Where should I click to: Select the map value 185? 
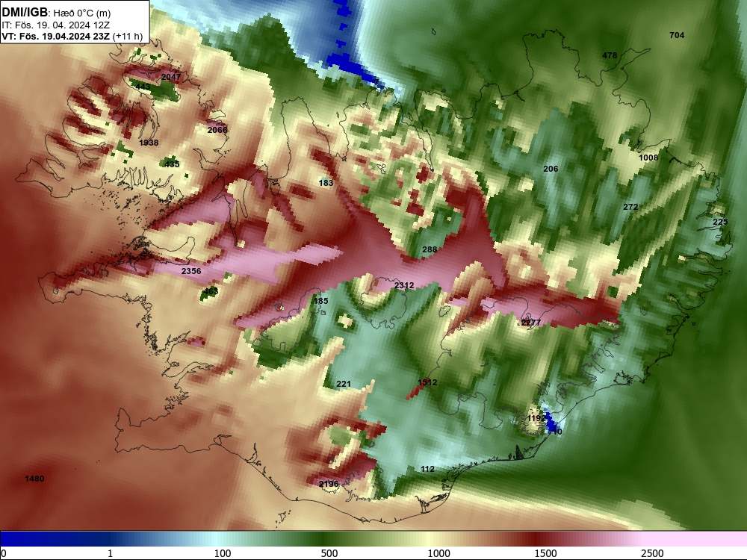(320, 301)
